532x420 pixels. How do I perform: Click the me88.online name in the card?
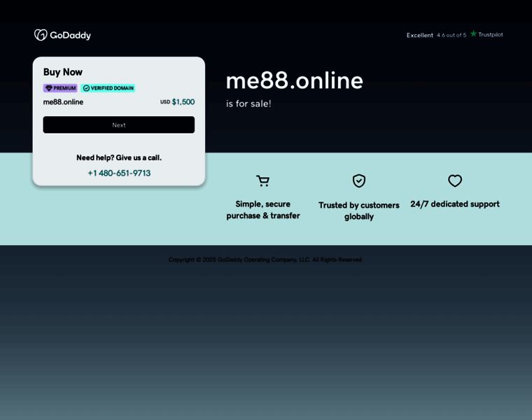[63, 102]
